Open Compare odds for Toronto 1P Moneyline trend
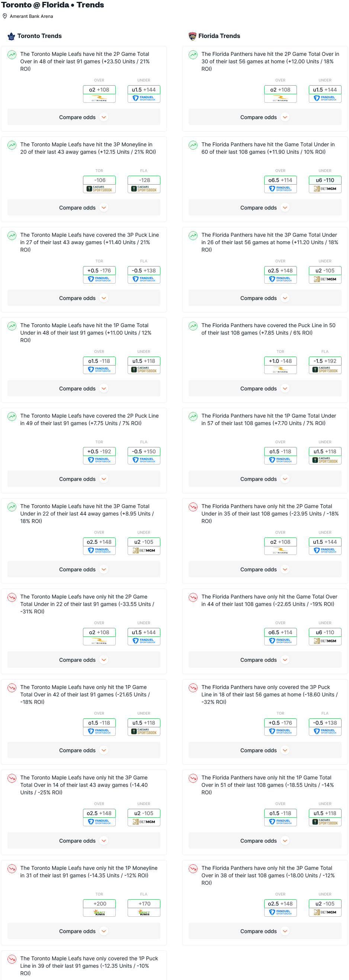The height and width of the screenshot is (980, 349). [84, 931]
